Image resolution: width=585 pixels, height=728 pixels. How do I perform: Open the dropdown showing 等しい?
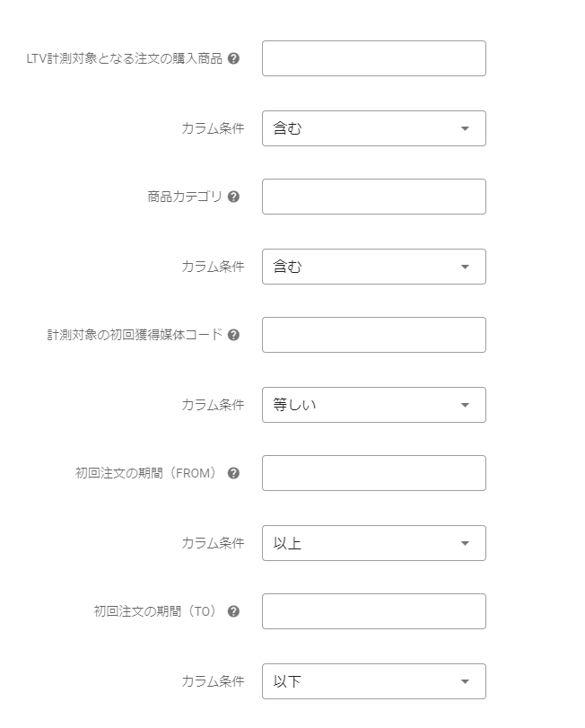click(373, 405)
